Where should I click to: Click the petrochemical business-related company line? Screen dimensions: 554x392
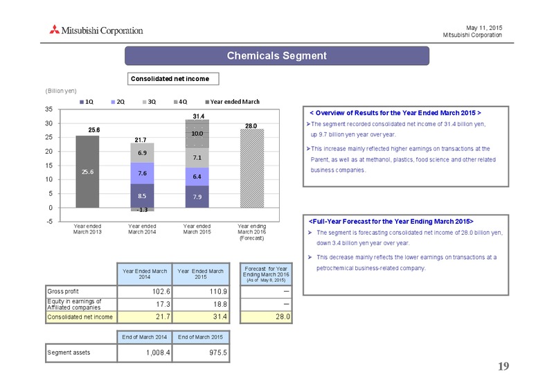(371, 268)
